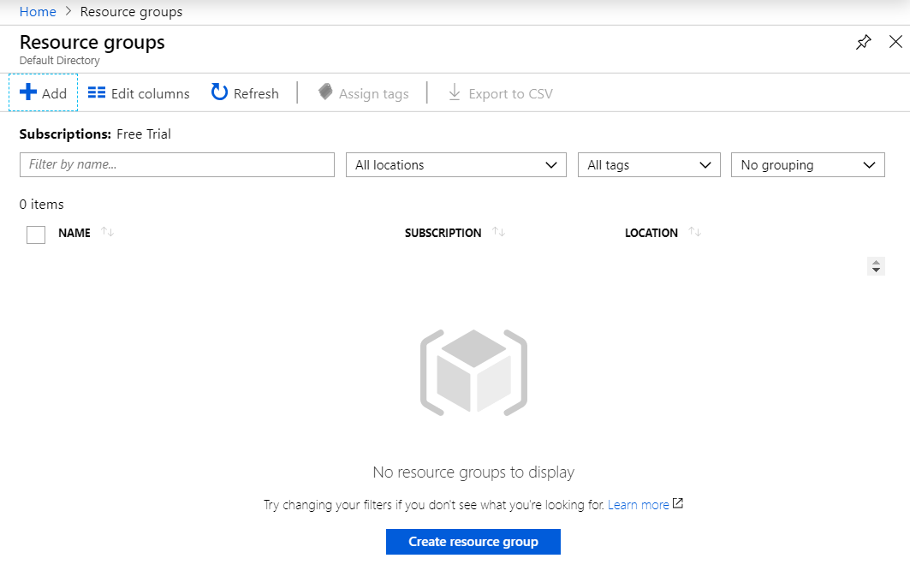Tick the select-all checkbox beside Name

36,234
